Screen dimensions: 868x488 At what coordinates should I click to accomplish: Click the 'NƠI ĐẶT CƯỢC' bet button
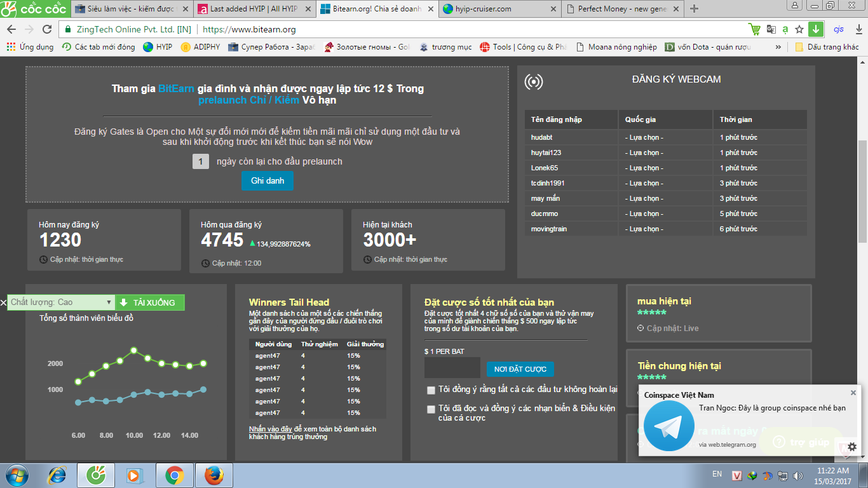pyautogui.click(x=520, y=369)
